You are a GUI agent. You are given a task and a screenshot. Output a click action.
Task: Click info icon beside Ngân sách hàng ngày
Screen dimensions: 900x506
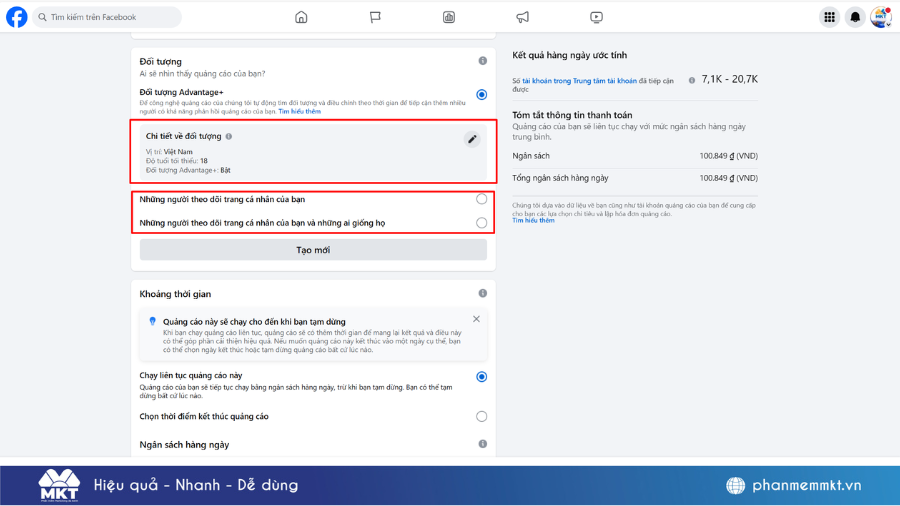pyautogui.click(x=483, y=443)
